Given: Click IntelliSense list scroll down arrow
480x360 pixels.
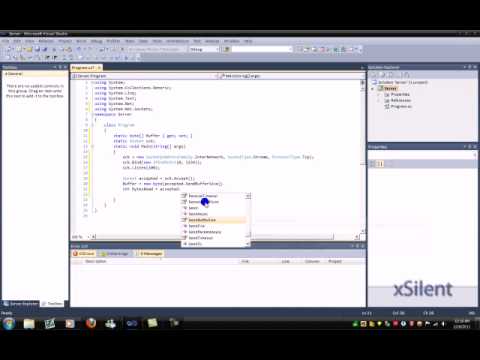Looking at the screenshot, I should pos(248,244).
